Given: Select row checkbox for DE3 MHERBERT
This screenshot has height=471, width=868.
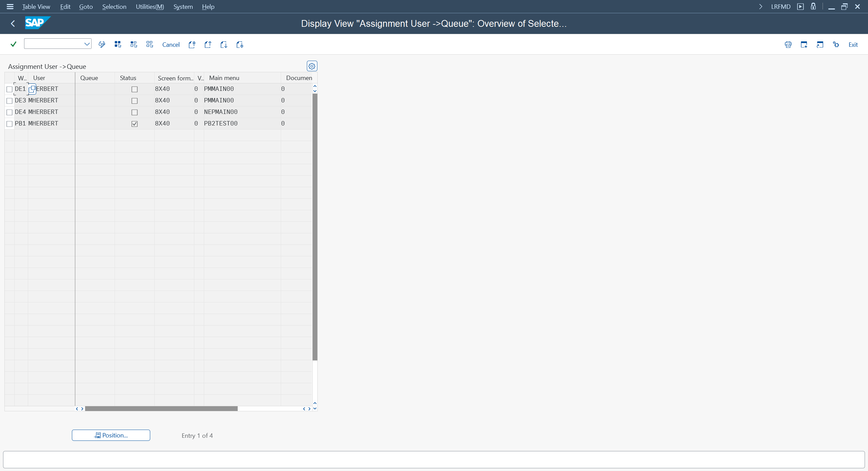Looking at the screenshot, I should [x=9, y=101].
